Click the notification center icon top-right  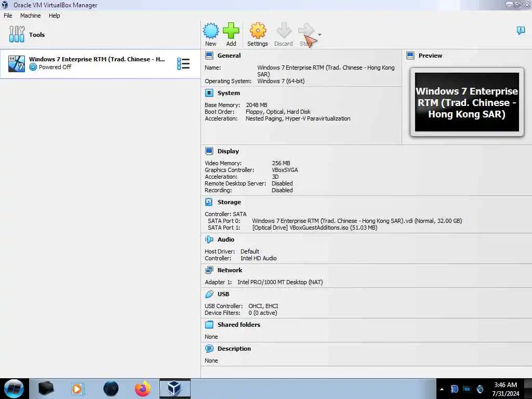click(521, 31)
